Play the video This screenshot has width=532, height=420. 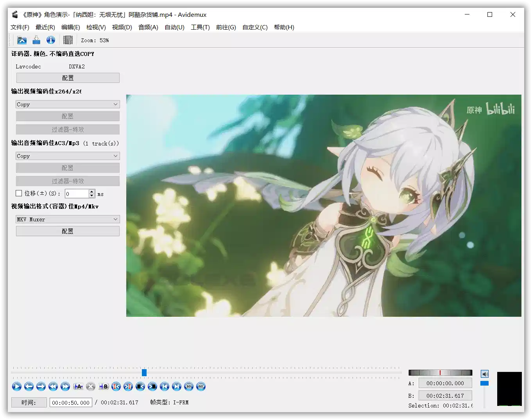click(x=16, y=386)
